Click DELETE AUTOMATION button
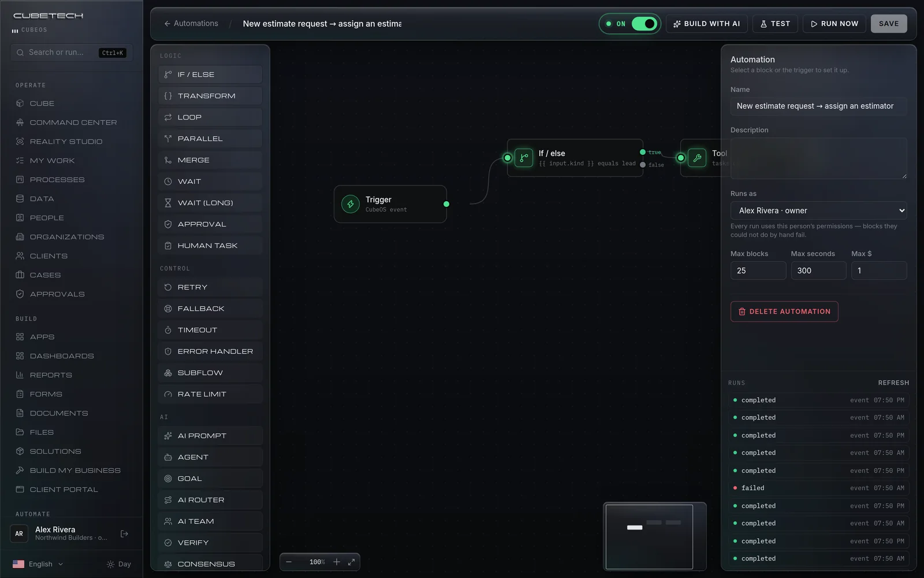 784,312
